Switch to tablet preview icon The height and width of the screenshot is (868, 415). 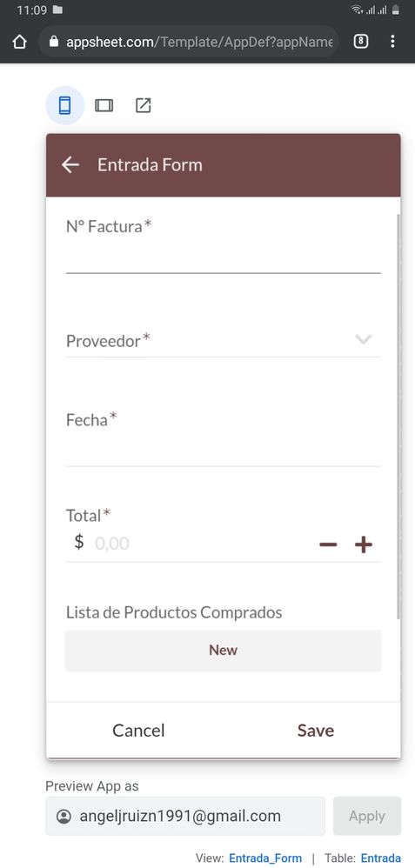pyautogui.click(x=104, y=105)
